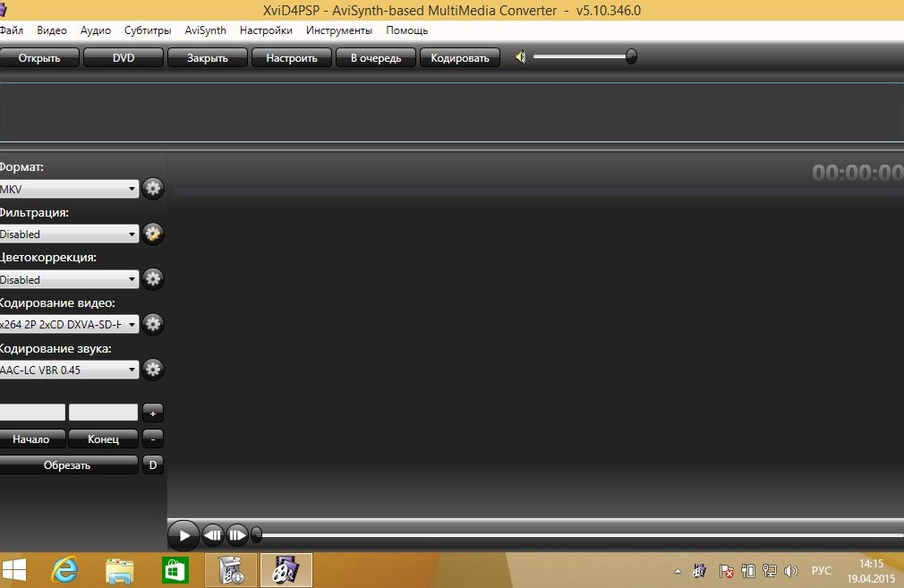Click the first trim start input field
This screenshot has height=588, width=904.
coord(32,413)
